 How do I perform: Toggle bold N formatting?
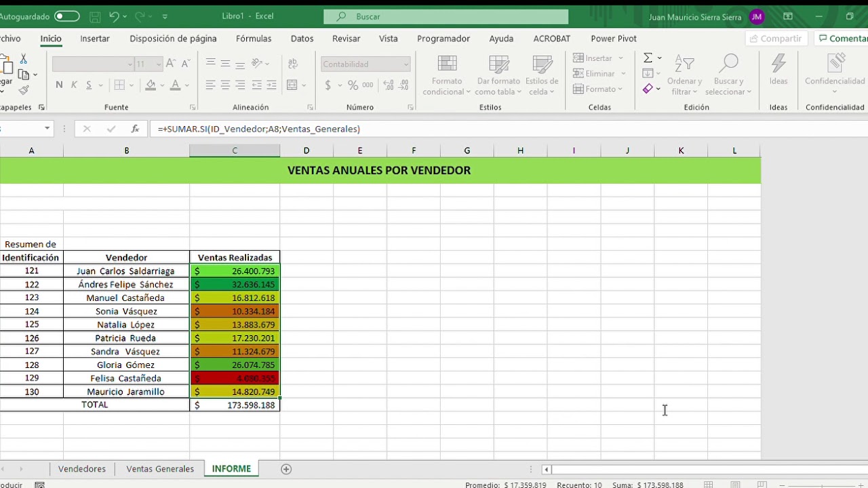59,85
